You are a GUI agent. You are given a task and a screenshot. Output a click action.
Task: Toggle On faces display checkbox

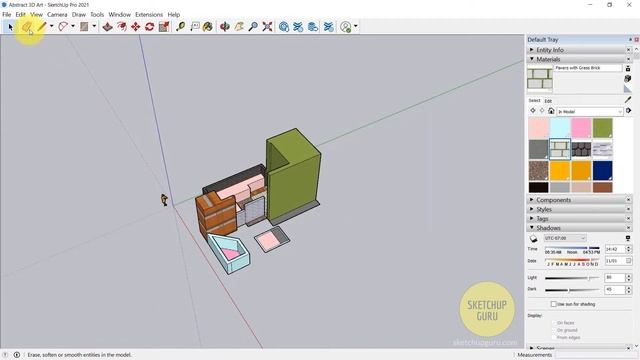tap(554, 322)
